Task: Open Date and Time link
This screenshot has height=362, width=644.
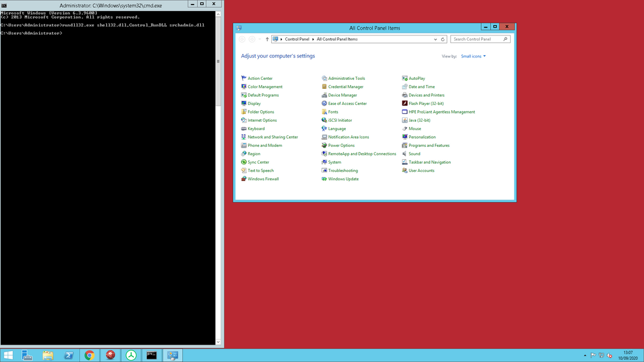Action: tap(421, 87)
